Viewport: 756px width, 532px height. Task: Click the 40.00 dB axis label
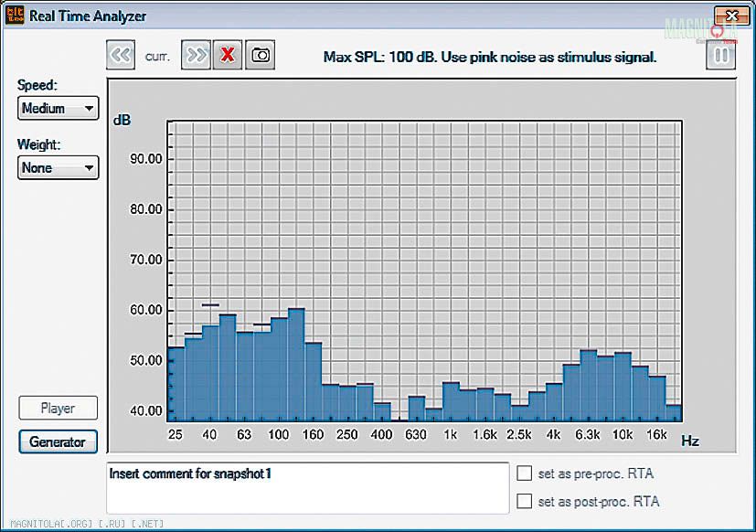coord(146,411)
